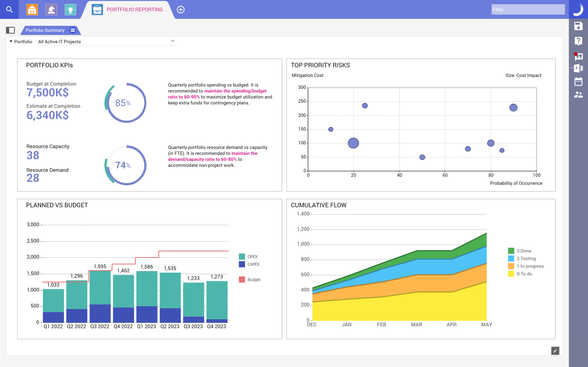588x367 pixels.
Task: Open the Portfolio Summary menu
Action: pos(73,30)
